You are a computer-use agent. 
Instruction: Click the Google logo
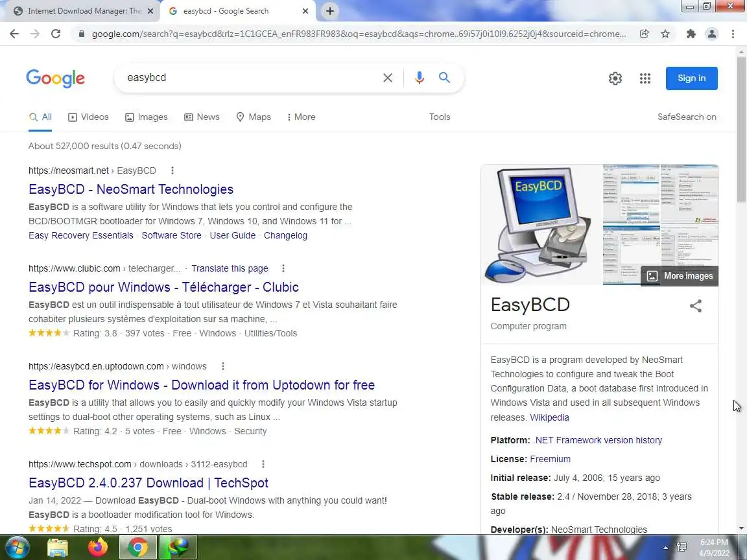[x=55, y=78]
